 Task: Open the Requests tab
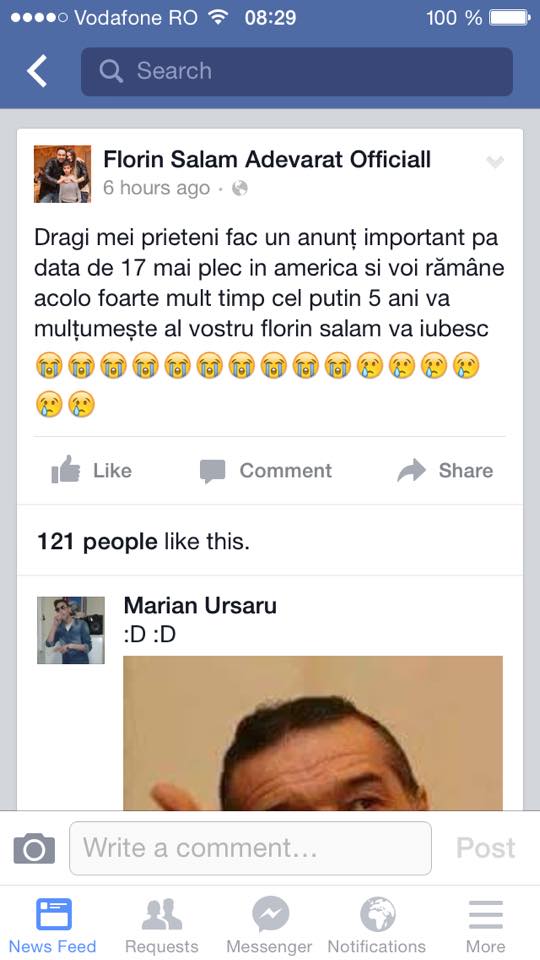tap(162, 925)
